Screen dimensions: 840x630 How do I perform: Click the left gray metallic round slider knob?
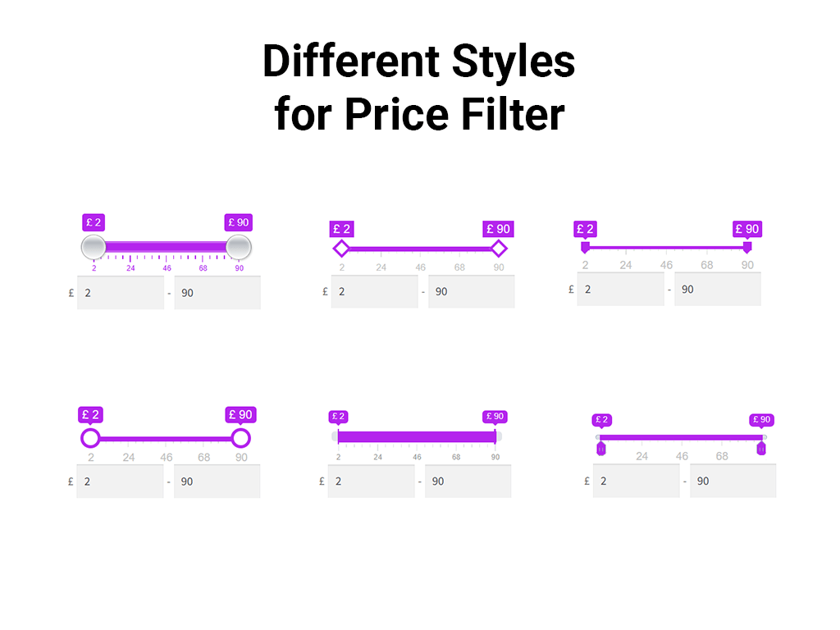pos(94,247)
